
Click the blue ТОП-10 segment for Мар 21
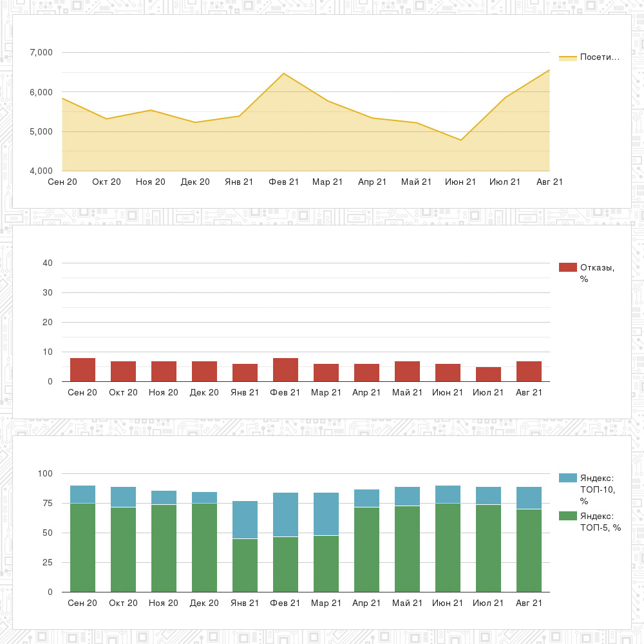click(x=326, y=514)
